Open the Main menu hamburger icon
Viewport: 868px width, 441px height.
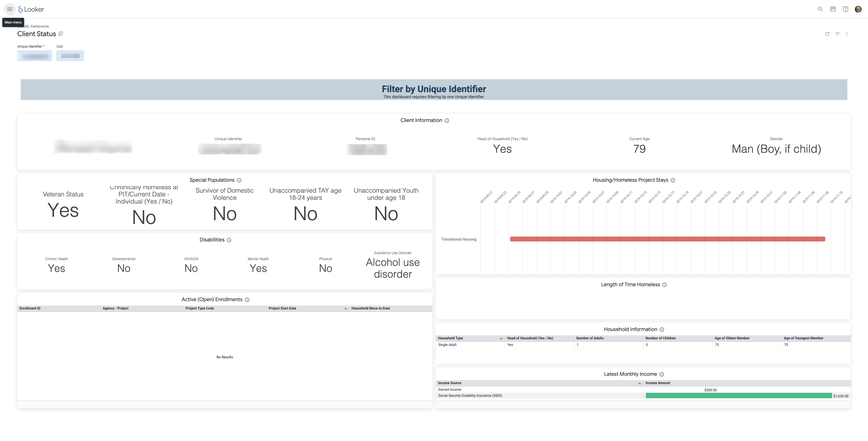(x=9, y=9)
